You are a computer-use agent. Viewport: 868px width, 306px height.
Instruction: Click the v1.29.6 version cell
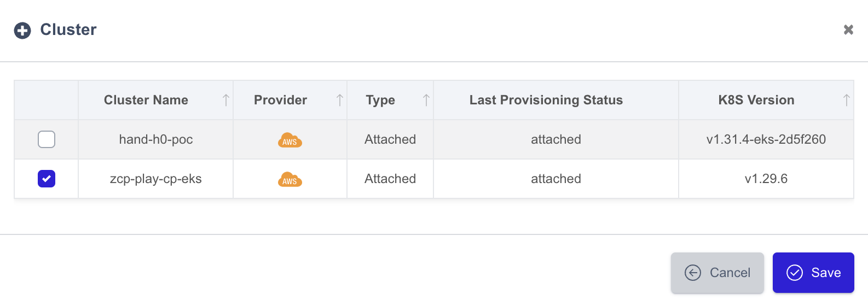tap(766, 179)
